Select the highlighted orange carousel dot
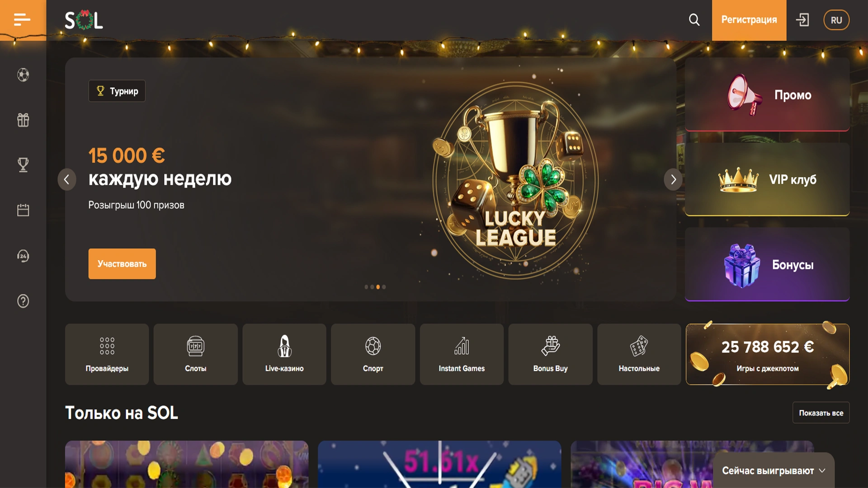This screenshot has width=868, height=488. pyautogui.click(x=378, y=287)
